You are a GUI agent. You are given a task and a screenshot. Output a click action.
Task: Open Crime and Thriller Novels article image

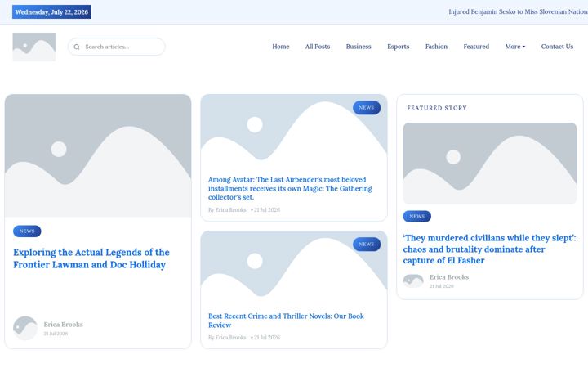click(294, 268)
